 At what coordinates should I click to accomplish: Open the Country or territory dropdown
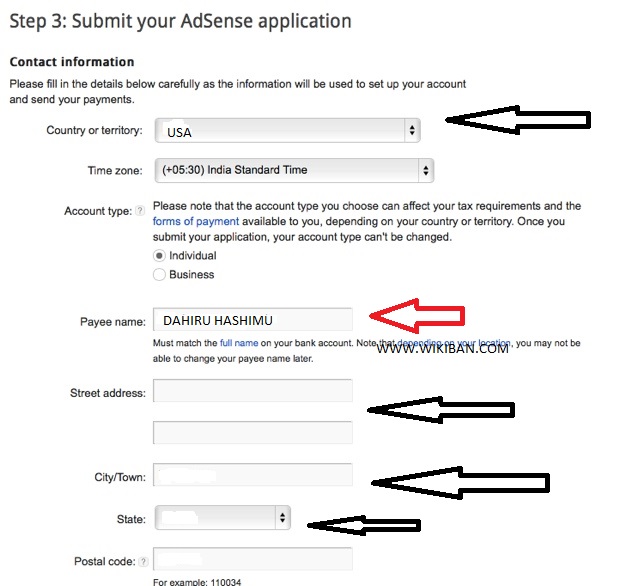click(287, 130)
